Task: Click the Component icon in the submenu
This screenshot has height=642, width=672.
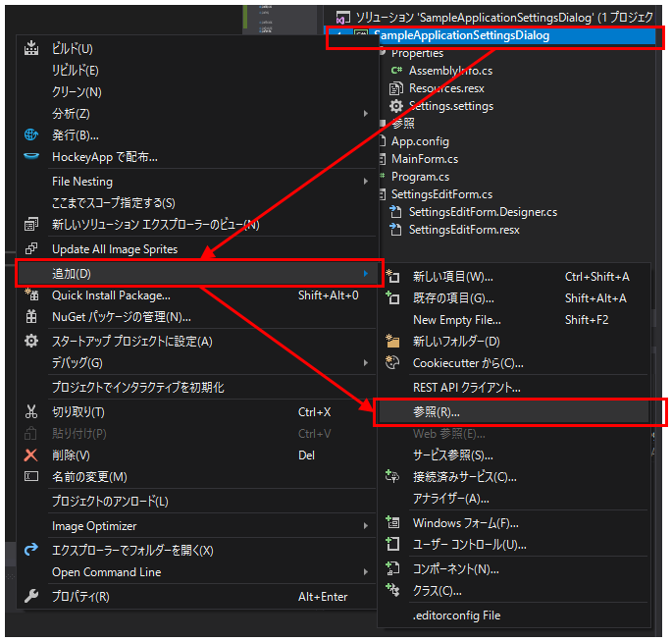Action: click(392, 568)
